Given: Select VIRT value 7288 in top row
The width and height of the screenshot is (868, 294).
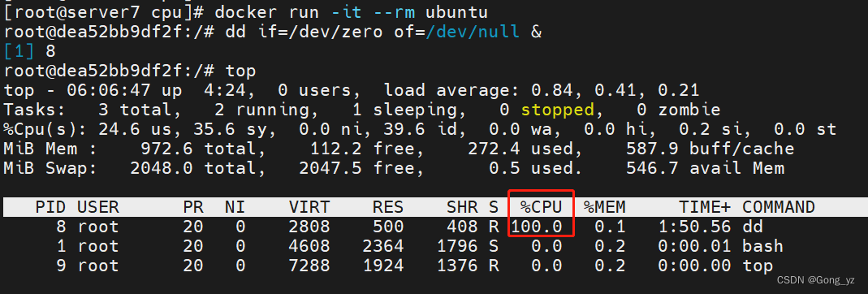Looking at the screenshot, I should 309,266.
